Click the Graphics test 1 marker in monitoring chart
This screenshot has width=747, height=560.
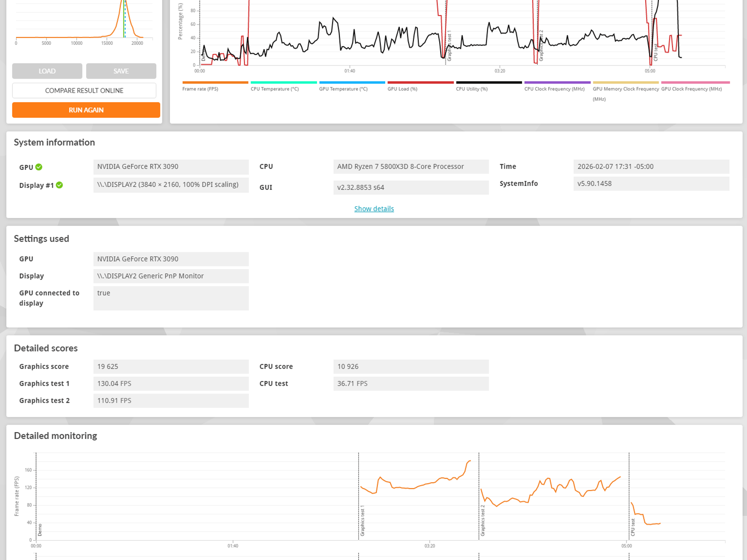pos(362,521)
